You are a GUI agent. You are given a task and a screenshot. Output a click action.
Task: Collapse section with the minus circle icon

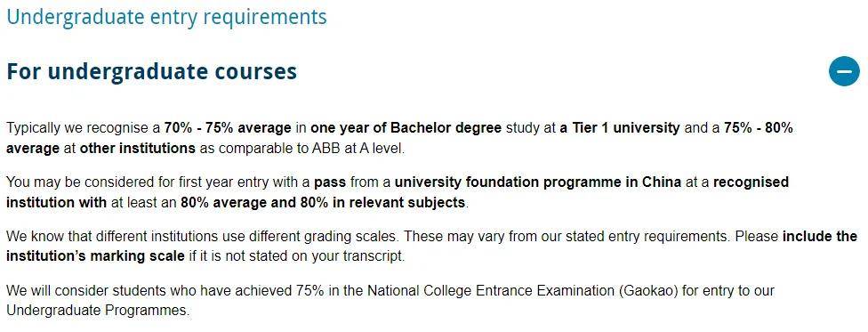tap(844, 71)
